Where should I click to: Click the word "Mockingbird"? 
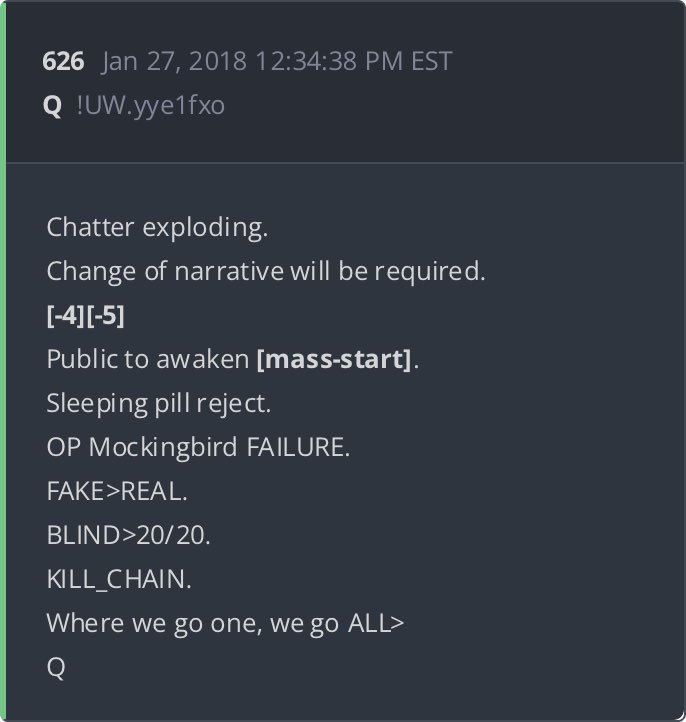click(x=163, y=447)
